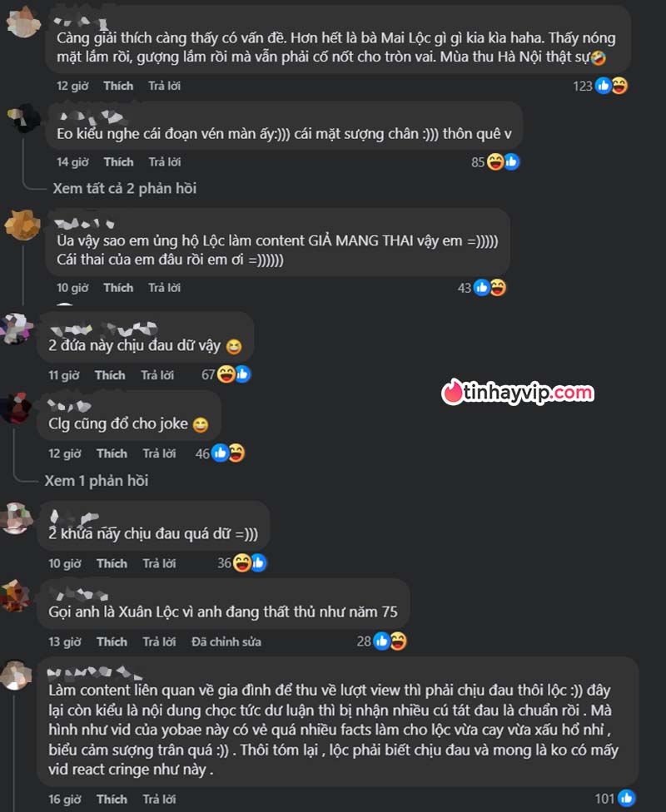Reply to 'Clg cũng đổ cho joke' comment

point(159,453)
